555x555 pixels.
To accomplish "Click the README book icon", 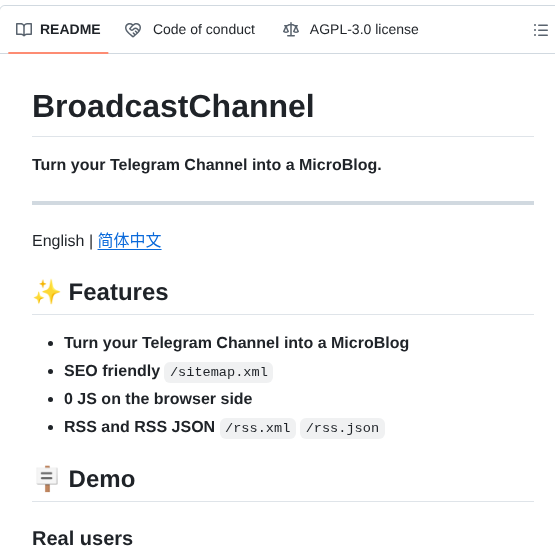I will coord(24,30).
